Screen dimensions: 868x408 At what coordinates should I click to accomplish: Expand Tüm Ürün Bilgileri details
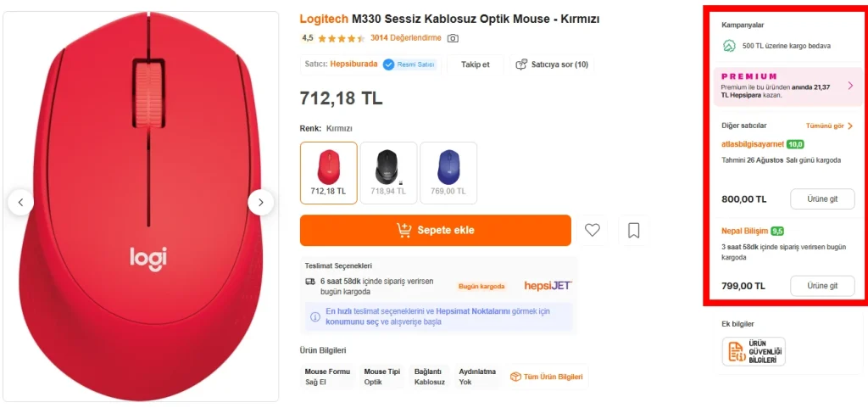(547, 377)
